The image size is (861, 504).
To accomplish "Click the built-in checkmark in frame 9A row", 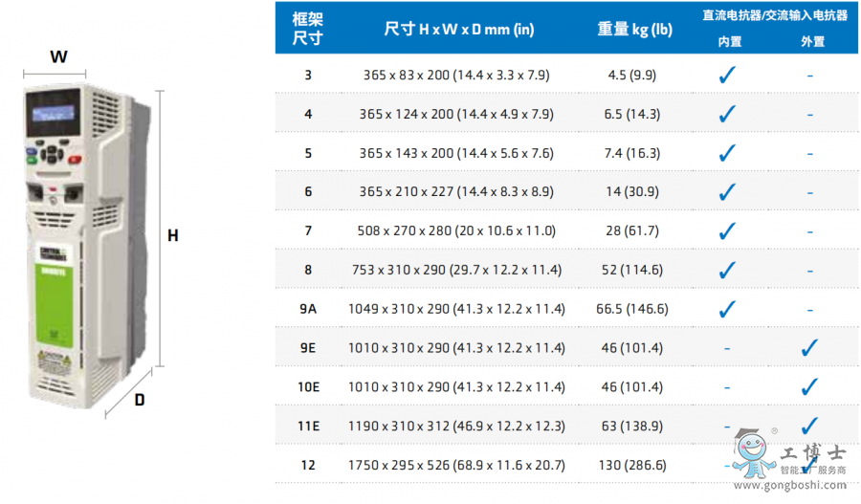I will pos(727,309).
